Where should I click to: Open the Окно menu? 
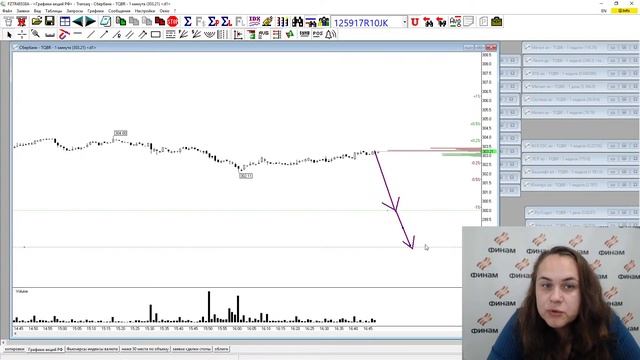point(164,11)
